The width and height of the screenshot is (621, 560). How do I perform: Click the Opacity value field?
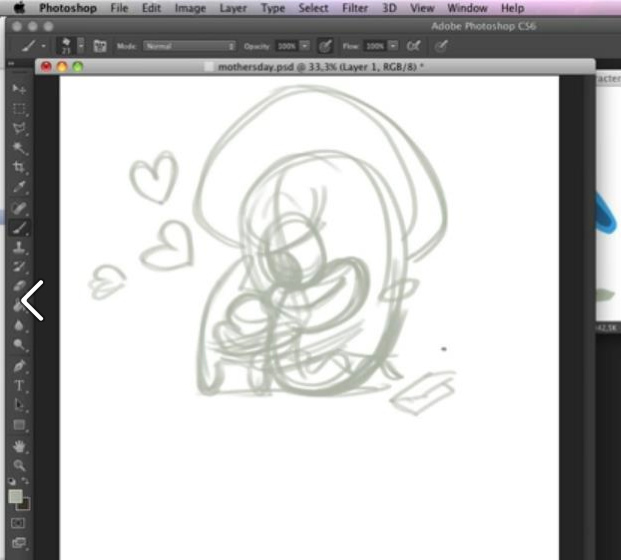[287, 46]
